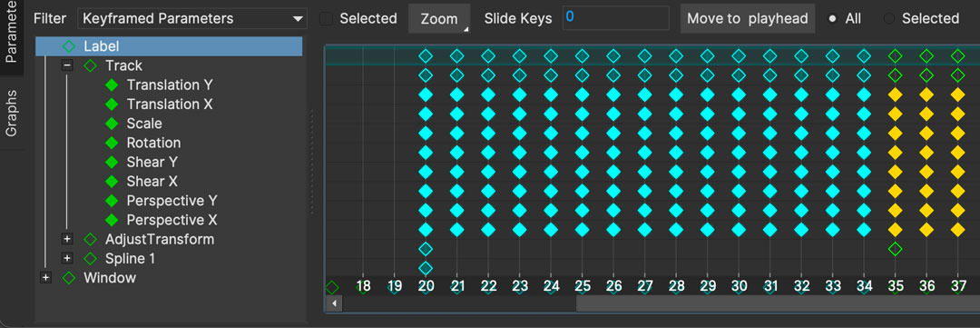The image size is (980, 328).
Task: Click the Shear Y keyframe at frame 32
Action: tap(801, 172)
